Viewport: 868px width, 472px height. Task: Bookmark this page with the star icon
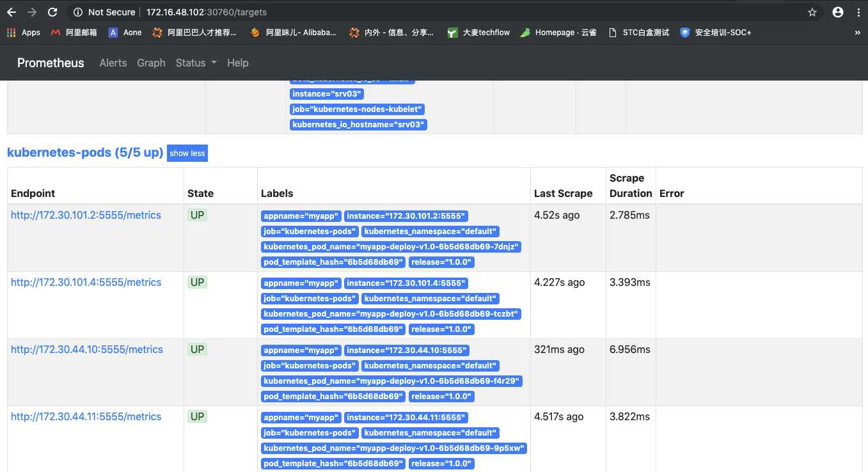[x=812, y=12]
